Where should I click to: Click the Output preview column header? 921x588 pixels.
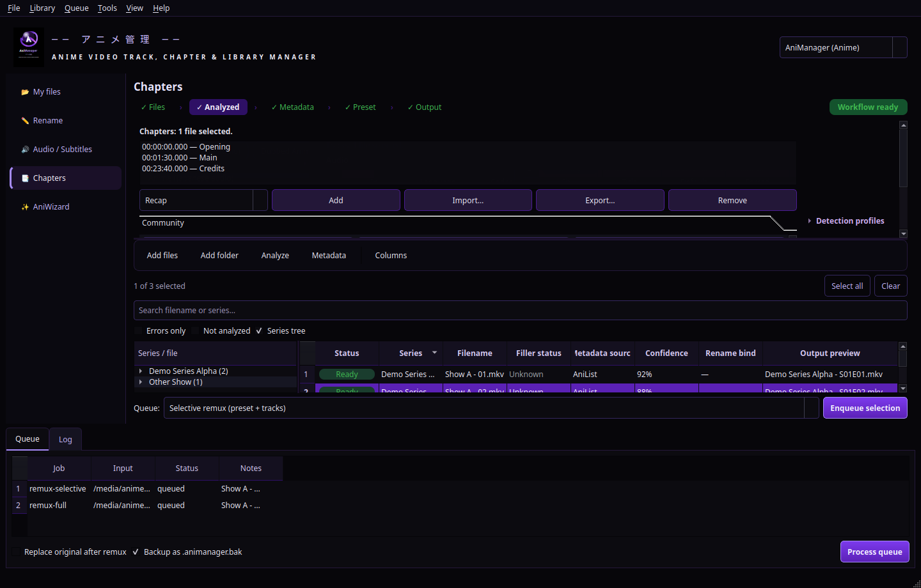(830, 353)
